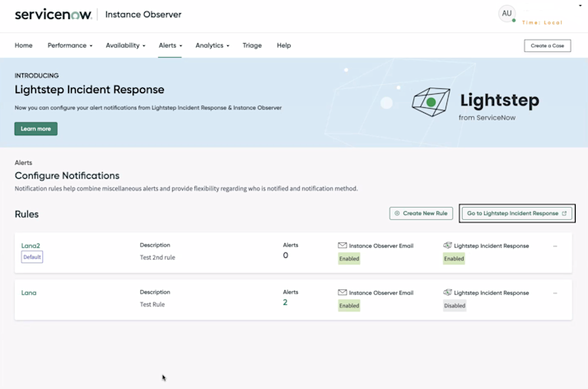Click Instance Observer title text
Screen dimensions: 588x389
point(143,14)
